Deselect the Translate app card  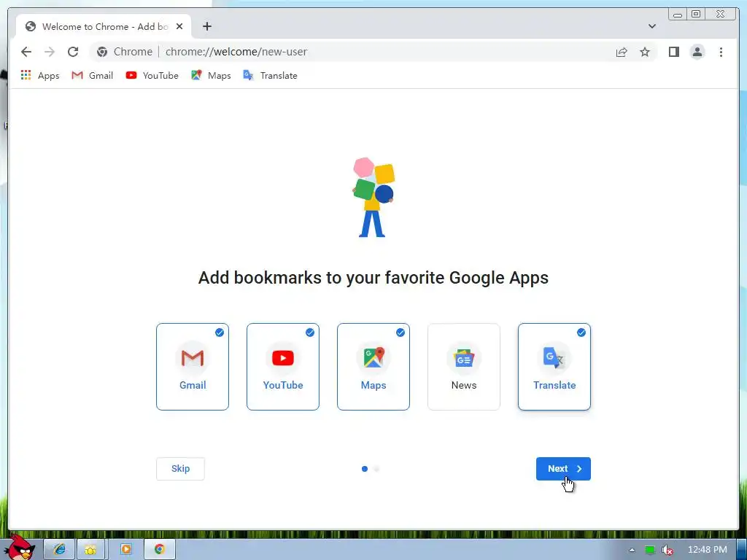(554, 367)
